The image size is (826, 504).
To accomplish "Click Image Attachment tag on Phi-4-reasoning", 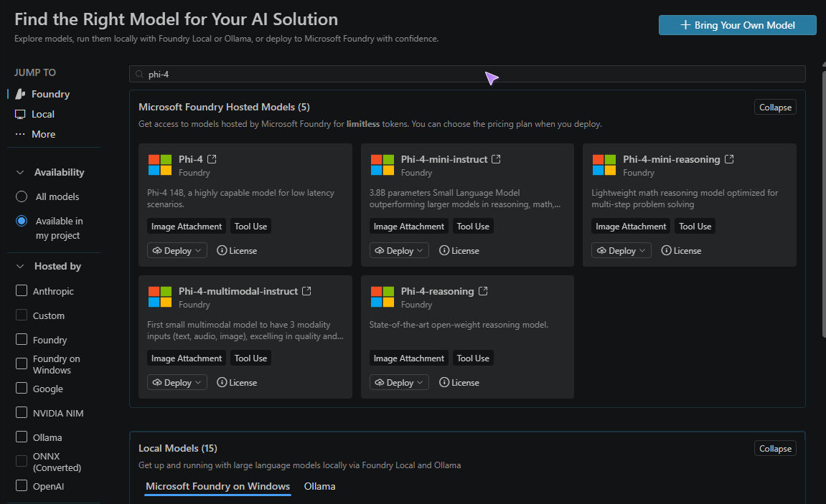I will (x=409, y=358).
